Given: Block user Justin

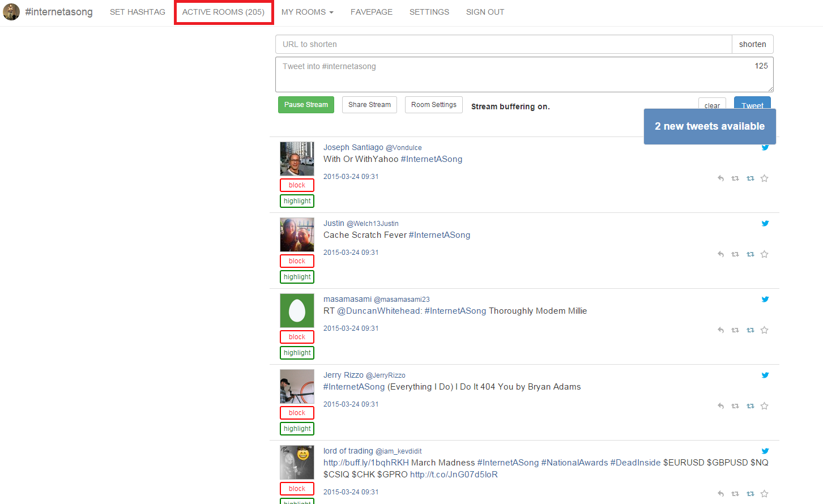Looking at the screenshot, I should (x=297, y=261).
